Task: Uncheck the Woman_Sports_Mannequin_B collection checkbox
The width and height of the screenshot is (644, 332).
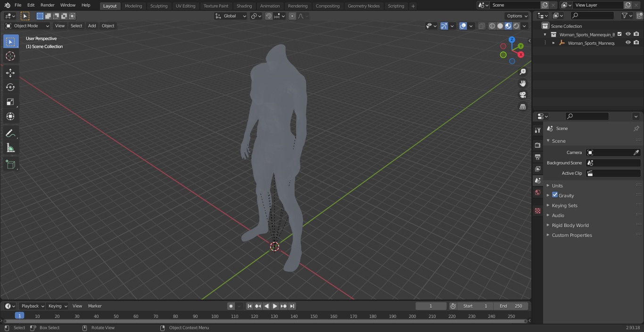Action: 619,34
